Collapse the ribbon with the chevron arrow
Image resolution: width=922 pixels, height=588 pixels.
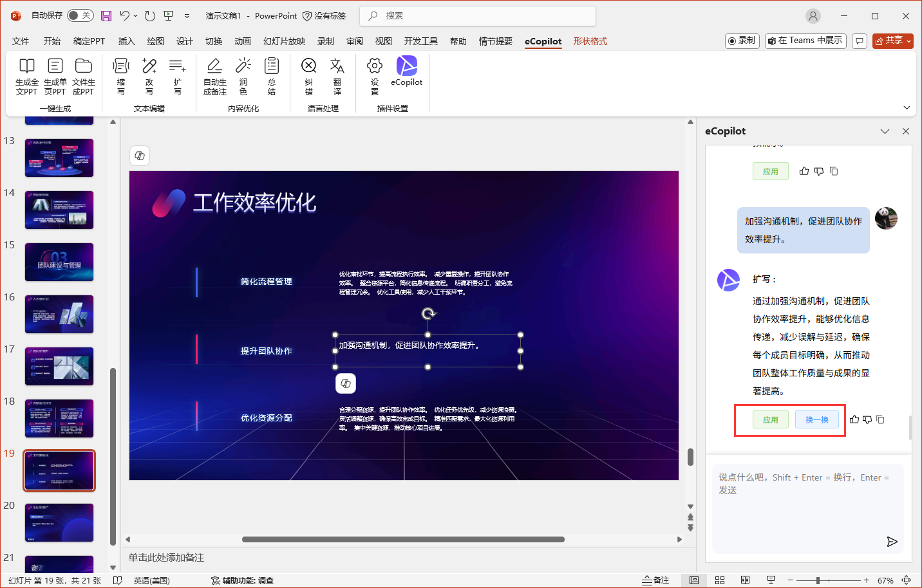coord(907,108)
